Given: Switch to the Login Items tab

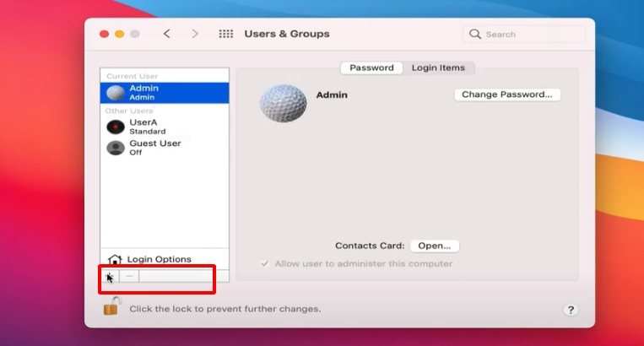Looking at the screenshot, I should [438, 68].
